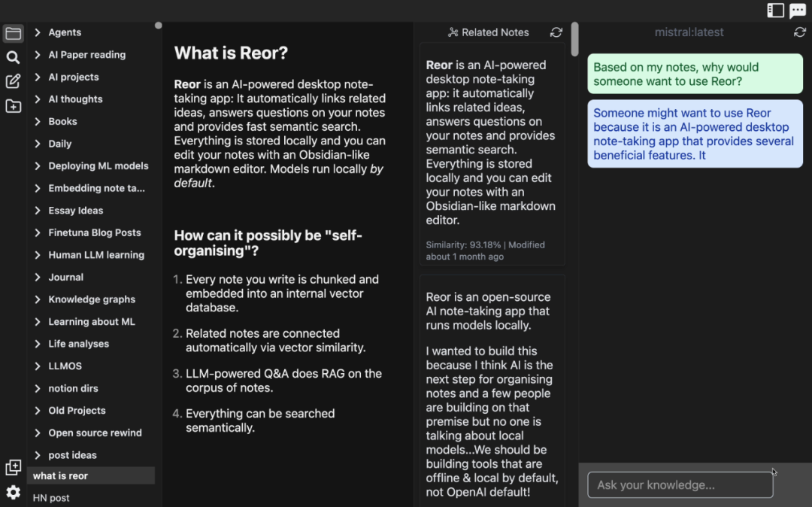Expand the Knowledge graphs chevron
The image size is (812, 507).
pos(38,299)
